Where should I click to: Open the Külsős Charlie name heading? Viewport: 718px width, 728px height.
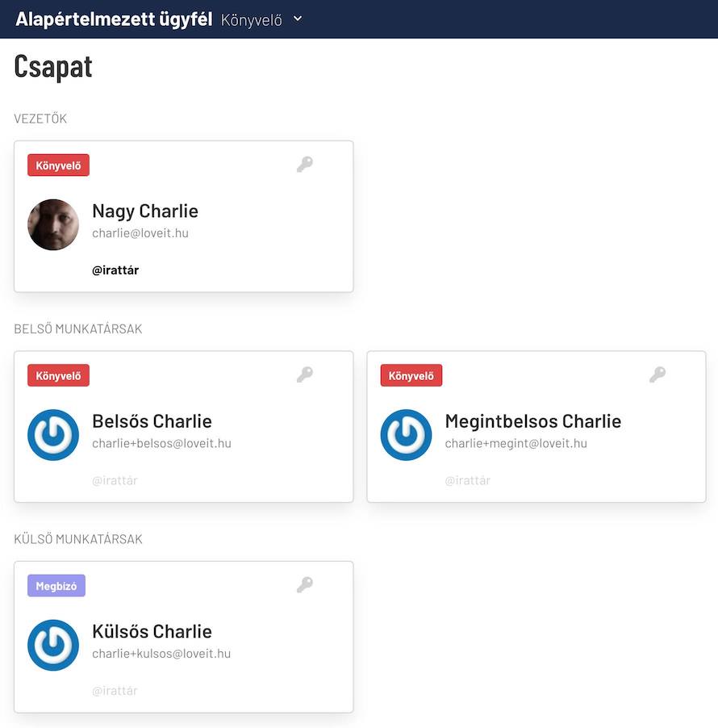pyautogui.click(x=152, y=631)
